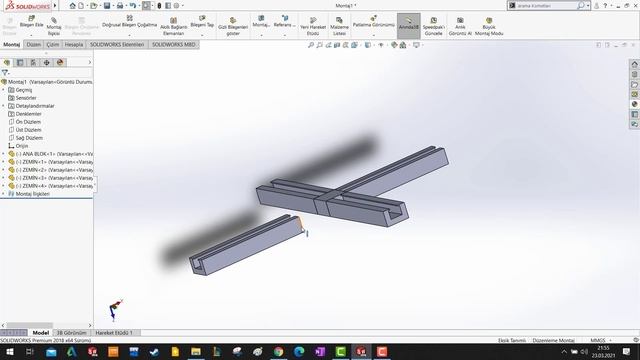Image resolution: width=640 pixels, height=360 pixels.
Task: Click Speedpak'ı Güncelle tool
Action: (x=433, y=27)
